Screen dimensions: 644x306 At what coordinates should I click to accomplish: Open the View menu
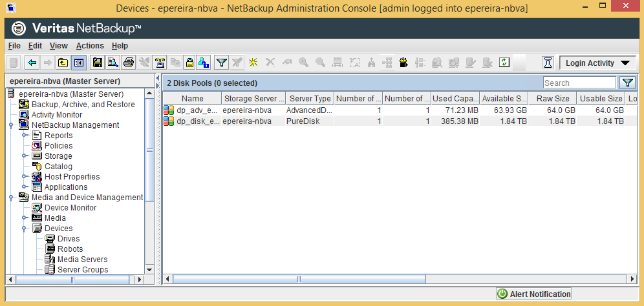[59, 46]
